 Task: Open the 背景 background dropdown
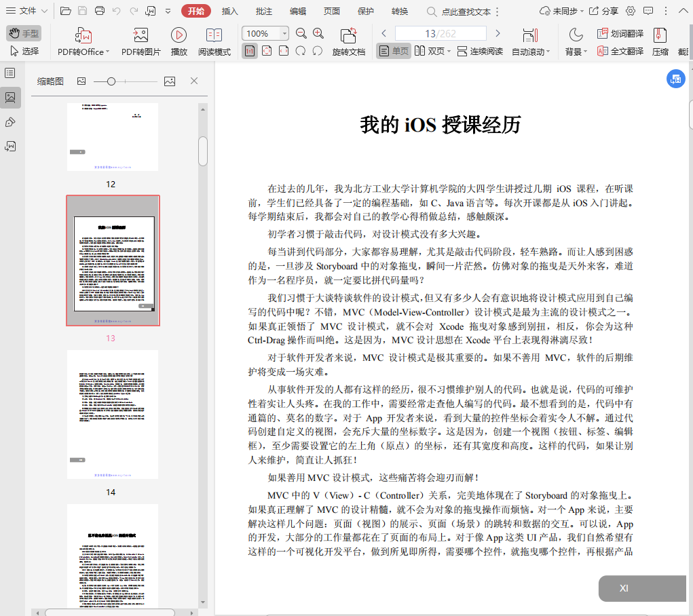(x=584, y=52)
